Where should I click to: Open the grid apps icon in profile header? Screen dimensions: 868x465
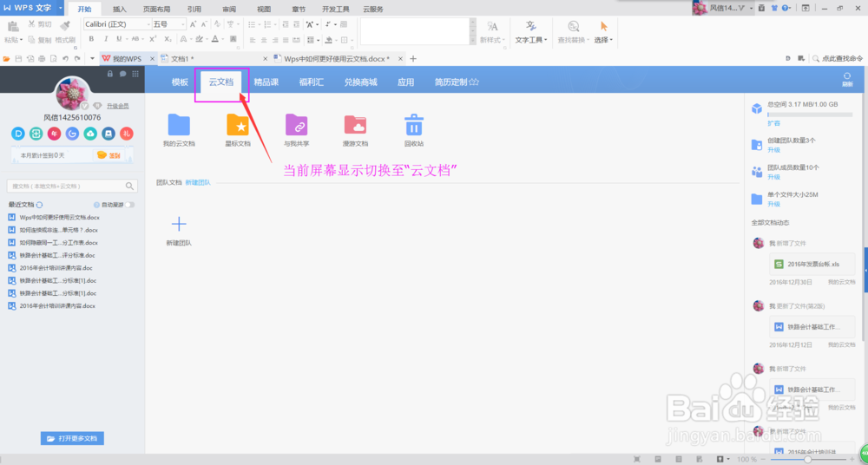[x=135, y=74]
